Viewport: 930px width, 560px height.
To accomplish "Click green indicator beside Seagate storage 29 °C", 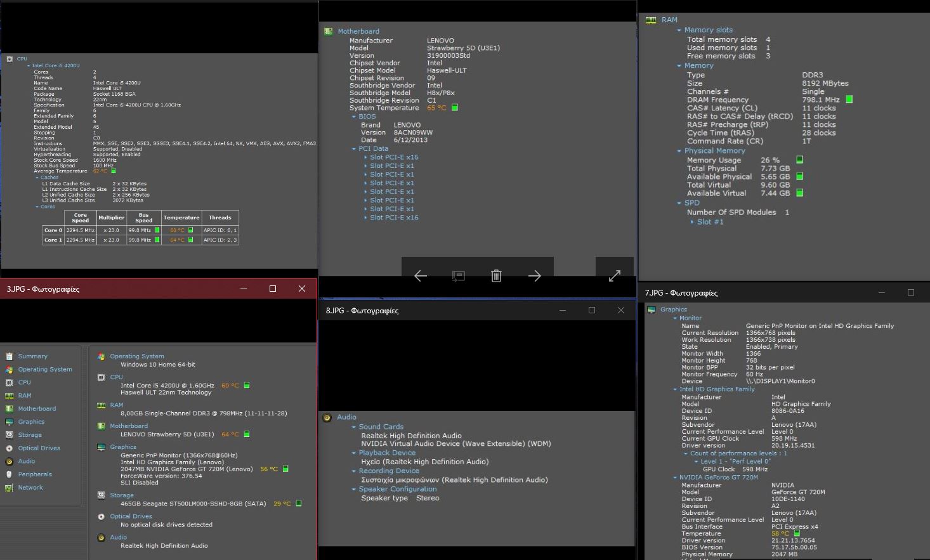I will [x=299, y=504].
